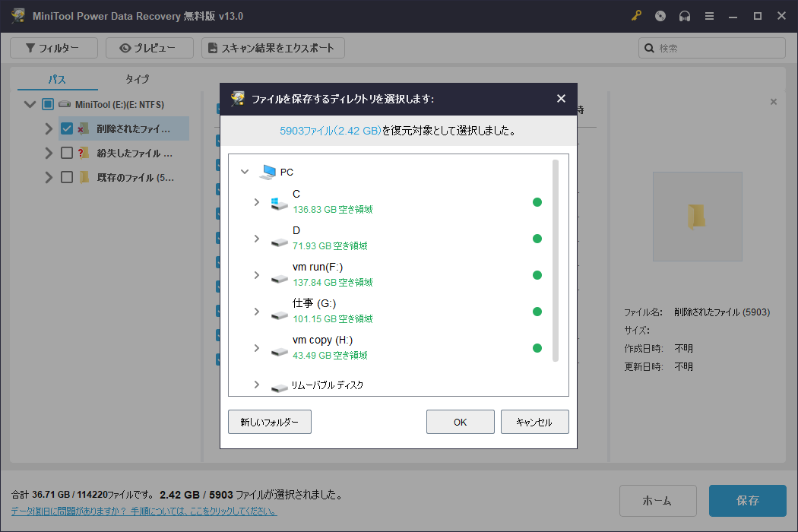Close the preview panel with its X
The width and height of the screenshot is (798, 532).
click(x=773, y=102)
